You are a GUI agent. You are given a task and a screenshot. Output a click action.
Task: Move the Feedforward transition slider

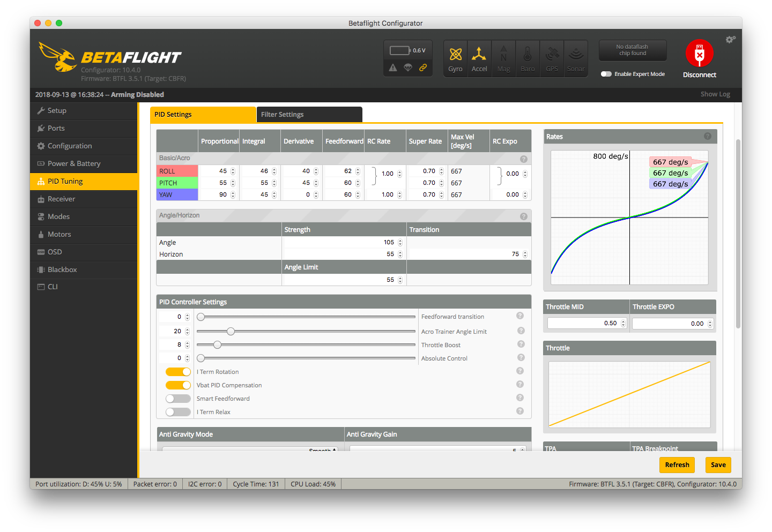tap(201, 317)
